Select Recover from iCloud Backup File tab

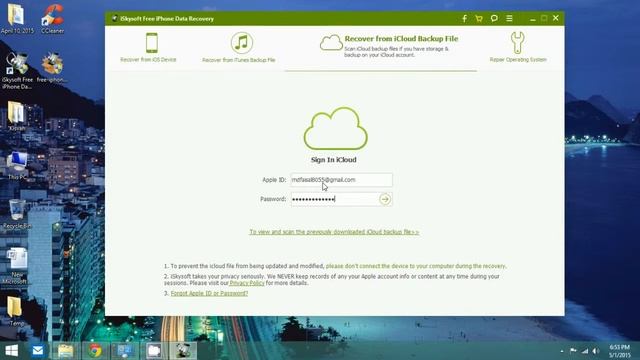click(389, 46)
